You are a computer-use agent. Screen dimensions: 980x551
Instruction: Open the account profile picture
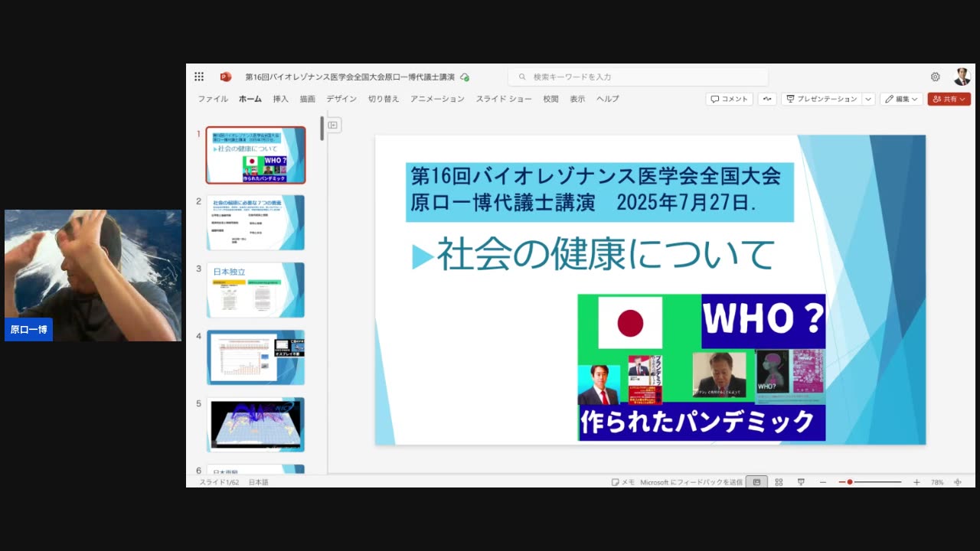[x=962, y=77]
